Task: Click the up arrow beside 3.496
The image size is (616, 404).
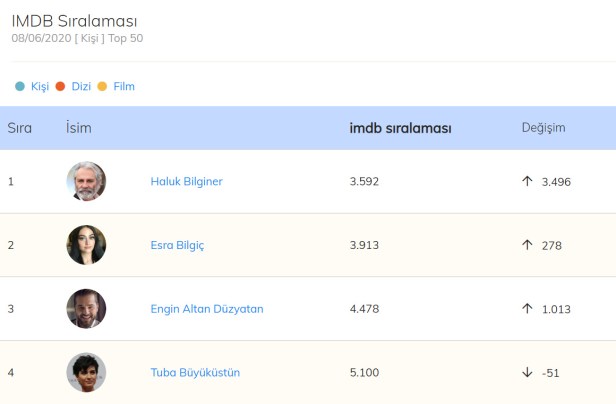Action: click(x=527, y=181)
